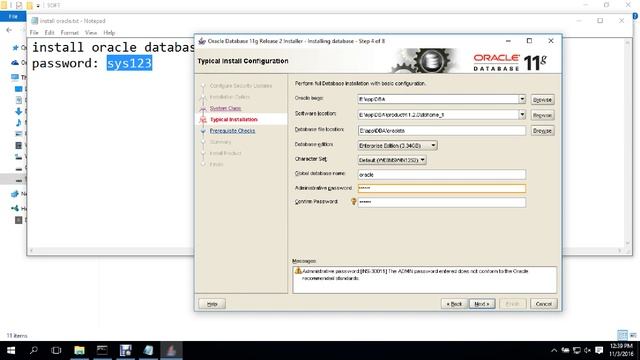
Task: Expand the Software location dropdown
Action: coord(522,115)
